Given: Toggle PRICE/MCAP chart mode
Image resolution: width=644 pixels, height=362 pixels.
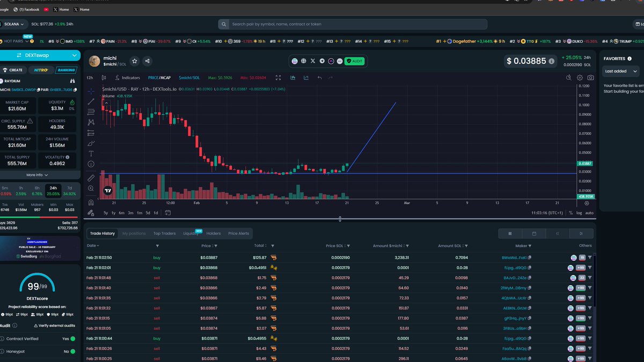Looking at the screenshot, I should point(159,78).
